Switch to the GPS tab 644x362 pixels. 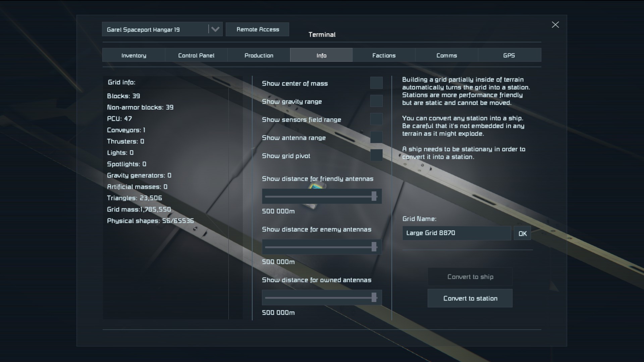point(509,55)
